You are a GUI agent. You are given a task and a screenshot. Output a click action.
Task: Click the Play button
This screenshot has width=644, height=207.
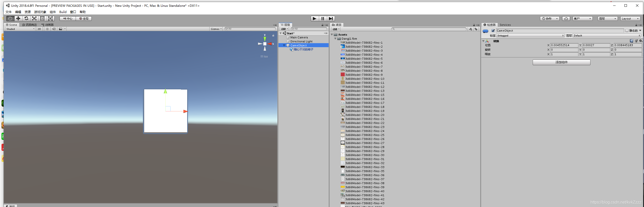pos(315,19)
